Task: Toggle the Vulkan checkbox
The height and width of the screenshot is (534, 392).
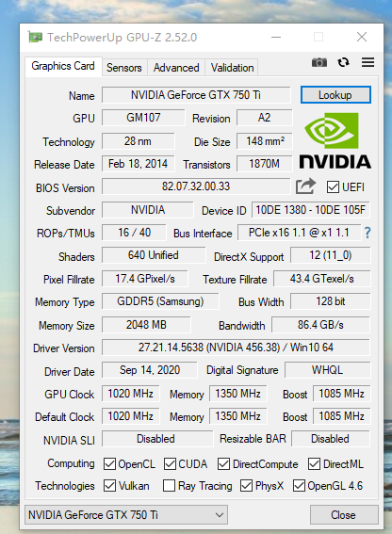Action: click(x=109, y=486)
